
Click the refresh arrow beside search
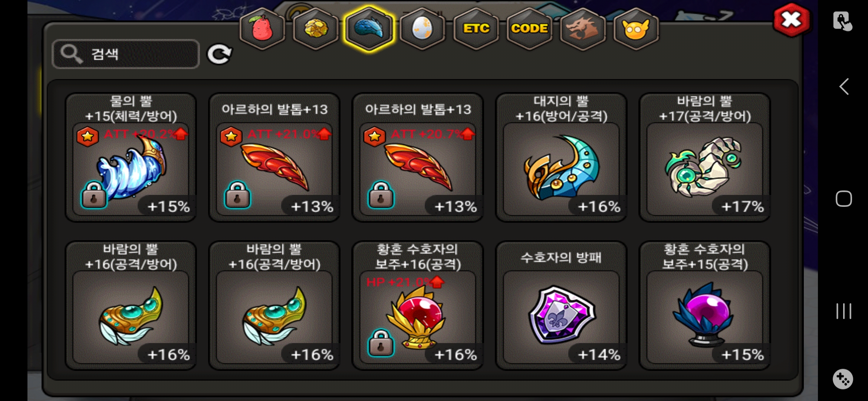coord(220,55)
